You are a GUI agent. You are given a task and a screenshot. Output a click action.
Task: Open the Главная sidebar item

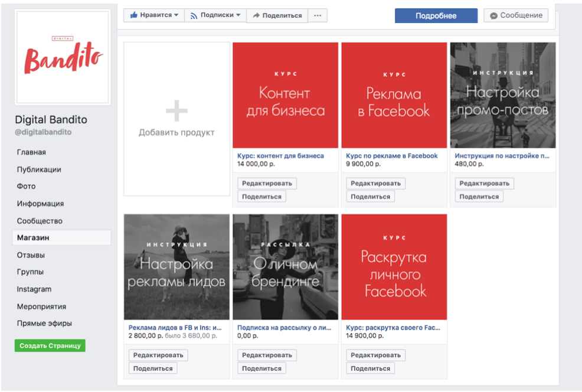click(x=31, y=152)
